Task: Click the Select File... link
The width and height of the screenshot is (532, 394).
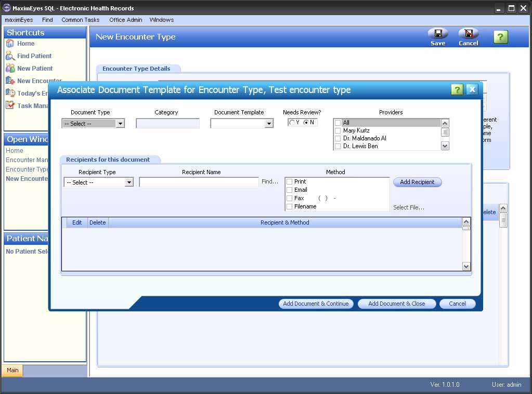Action: [x=409, y=207]
